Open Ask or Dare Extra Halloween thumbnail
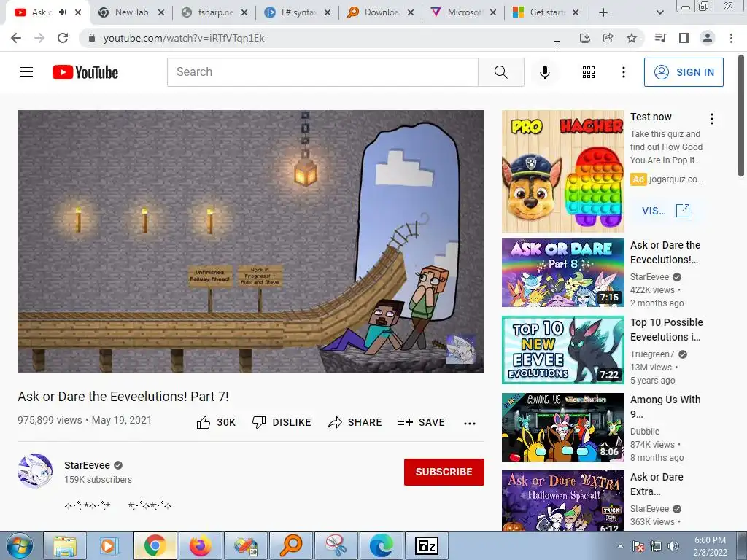Screen dimensions: 747x560 click(x=562, y=500)
